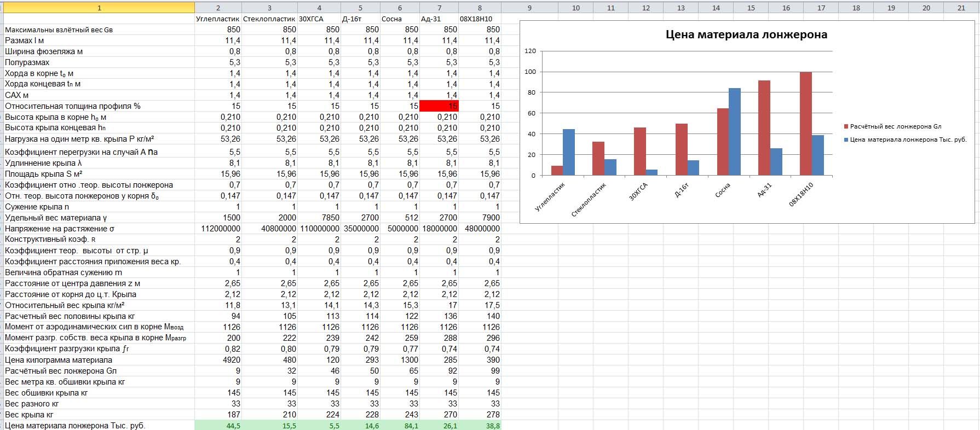Click the Сосна column heading cell

point(400,19)
